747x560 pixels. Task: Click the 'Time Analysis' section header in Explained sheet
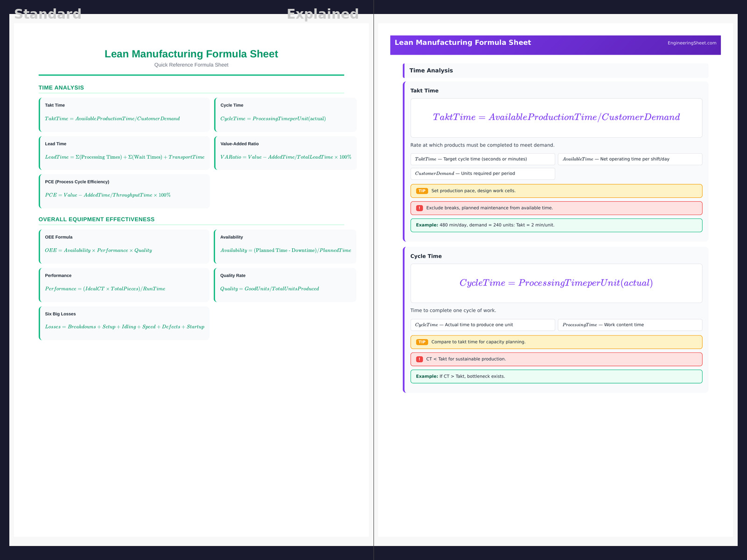pos(556,70)
